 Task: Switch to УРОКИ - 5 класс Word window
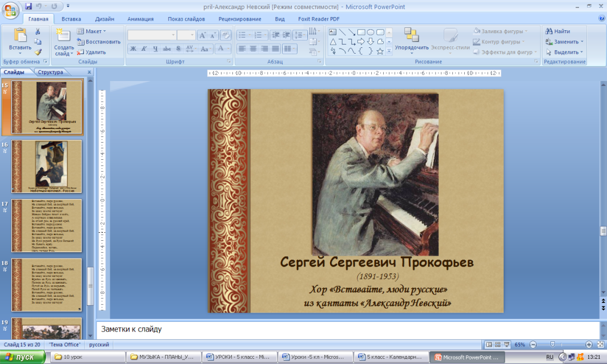pyautogui.click(x=240, y=357)
